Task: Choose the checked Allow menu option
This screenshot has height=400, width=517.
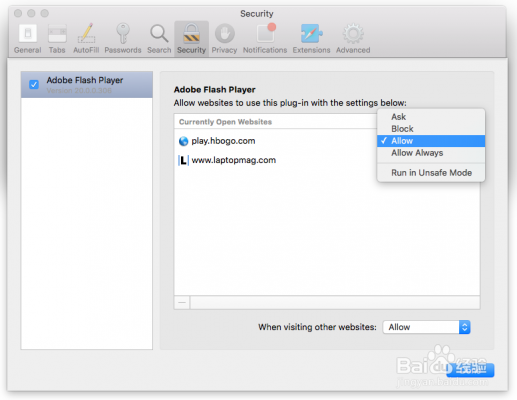Action: [x=431, y=141]
